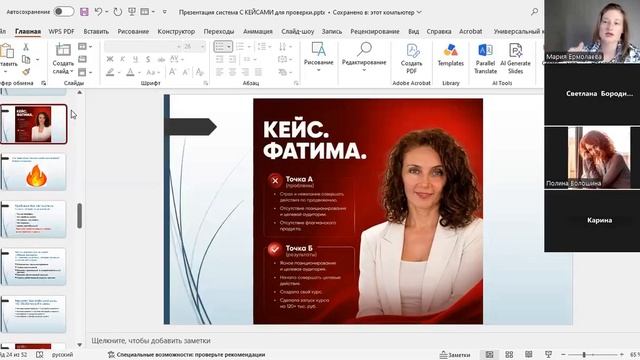Start slideshow from the quick access toolbar

(x=132, y=12)
